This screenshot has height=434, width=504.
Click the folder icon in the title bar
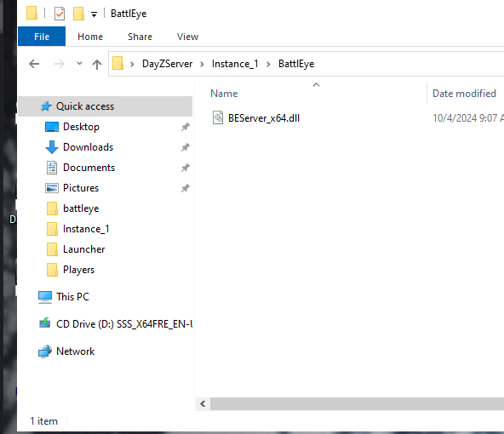[x=31, y=13]
